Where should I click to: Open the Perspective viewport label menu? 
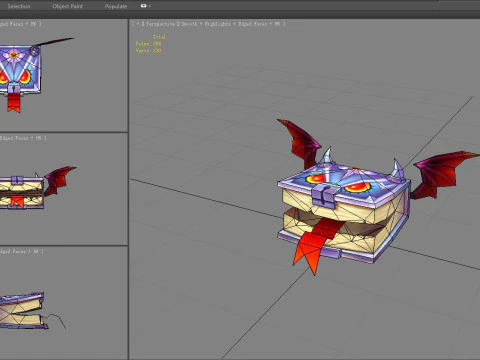point(160,24)
